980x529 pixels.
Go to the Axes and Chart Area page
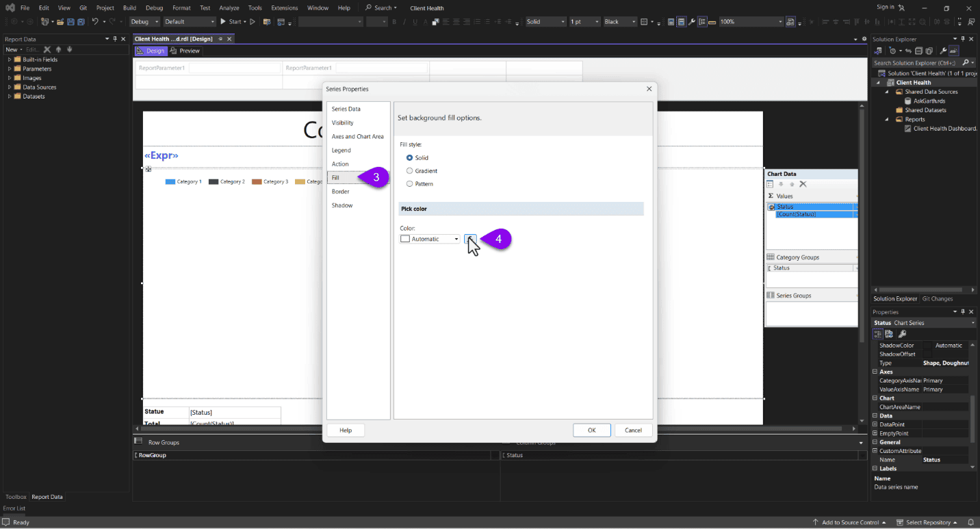coord(358,136)
